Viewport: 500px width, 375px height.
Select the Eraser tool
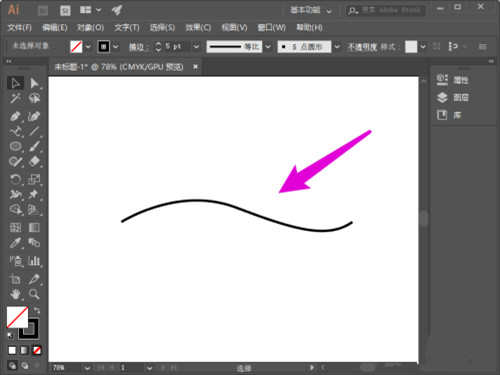pyautogui.click(x=34, y=162)
